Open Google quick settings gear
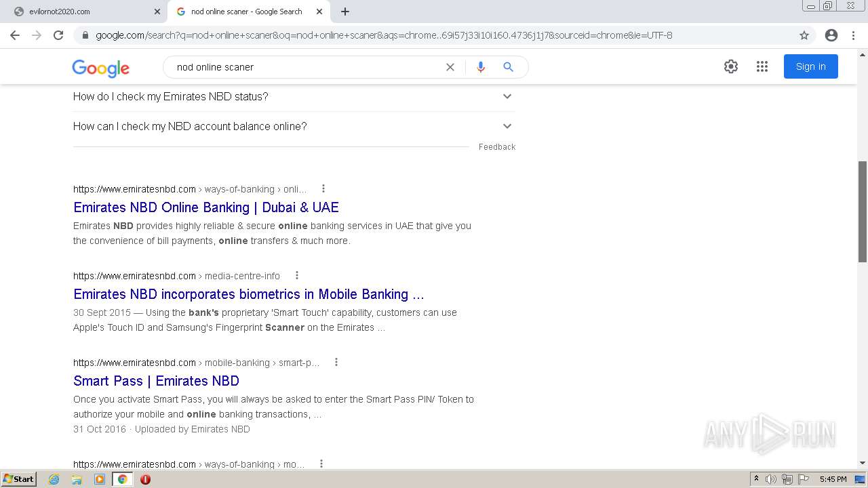The height and width of the screenshot is (488, 868). 730,66
